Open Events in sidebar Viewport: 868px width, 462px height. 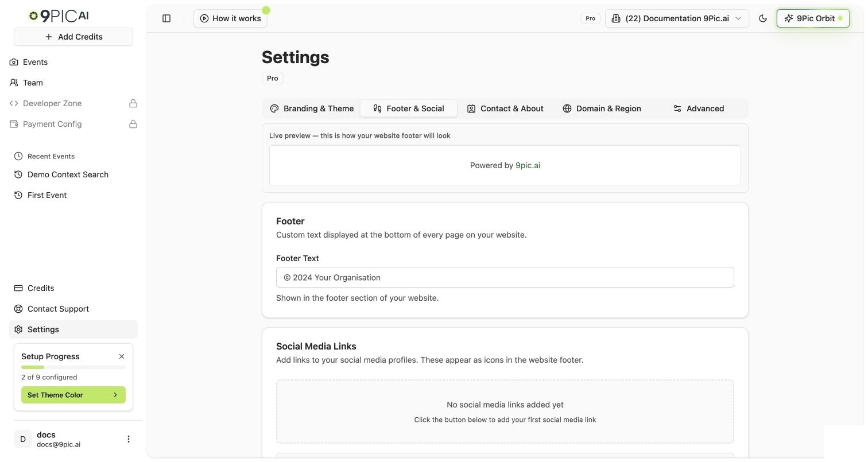click(x=73, y=62)
